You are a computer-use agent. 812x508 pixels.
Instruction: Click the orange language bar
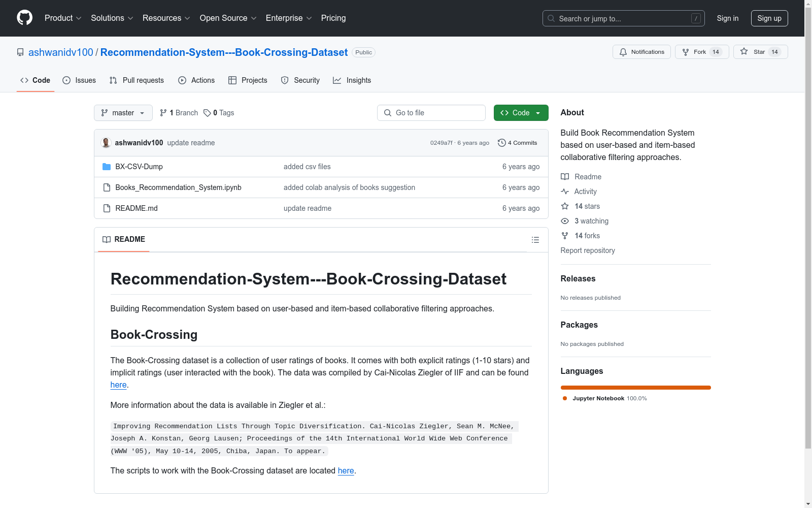[635, 388]
